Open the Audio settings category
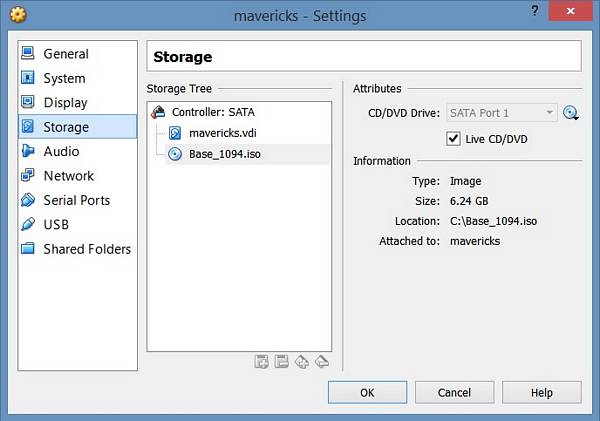The width and height of the screenshot is (600, 421). (x=61, y=151)
